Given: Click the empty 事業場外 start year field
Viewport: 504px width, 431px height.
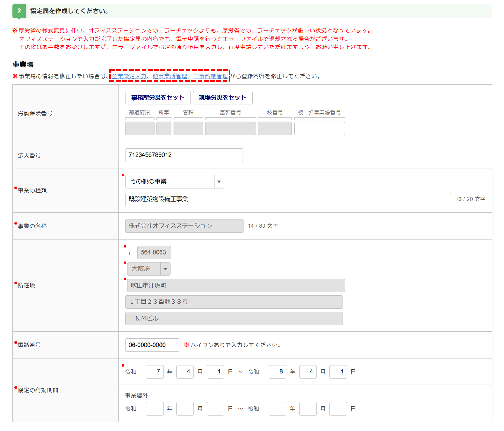Looking at the screenshot, I should pyautogui.click(x=155, y=408).
